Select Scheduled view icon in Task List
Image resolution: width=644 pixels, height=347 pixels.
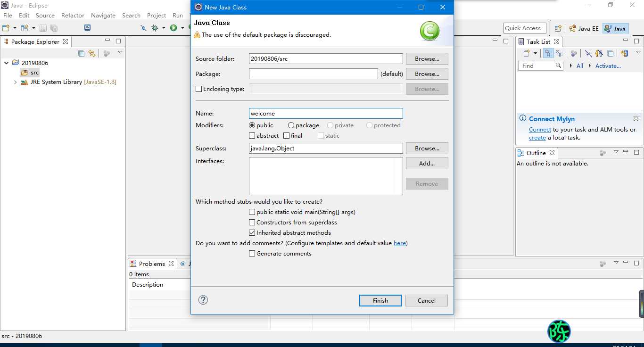tap(559, 53)
